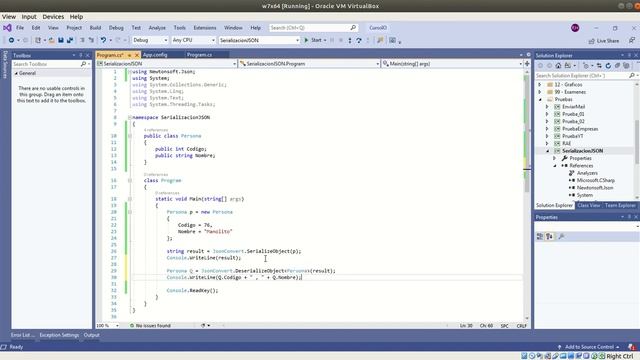
Task: Click Sync with Active Document icon
Action: [x=599, y=66]
